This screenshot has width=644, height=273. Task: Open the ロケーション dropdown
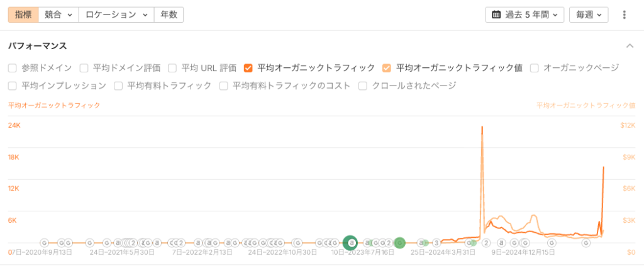tap(116, 14)
